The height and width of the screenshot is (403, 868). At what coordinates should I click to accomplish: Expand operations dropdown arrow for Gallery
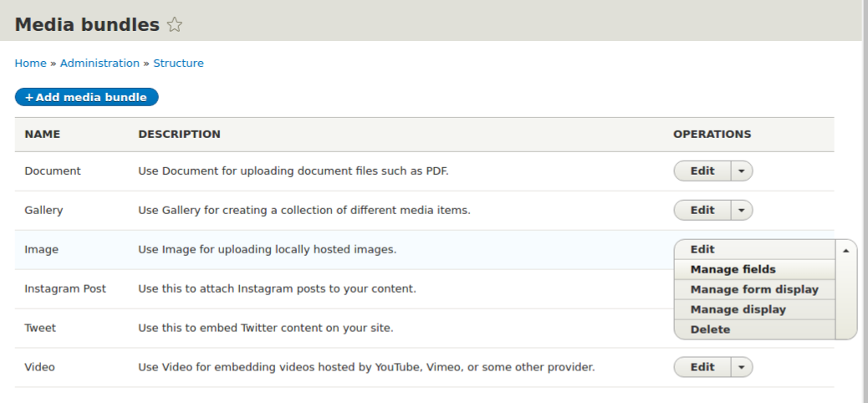point(742,211)
